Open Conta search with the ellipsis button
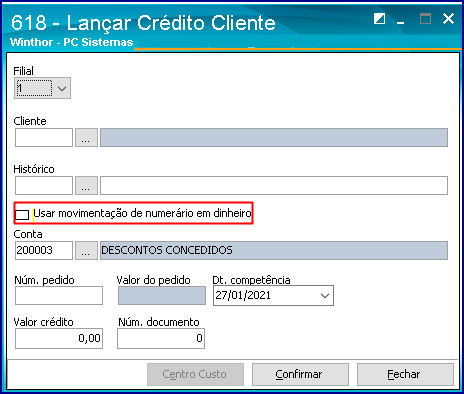This screenshot has width=464, height=394. coord(86,251)
